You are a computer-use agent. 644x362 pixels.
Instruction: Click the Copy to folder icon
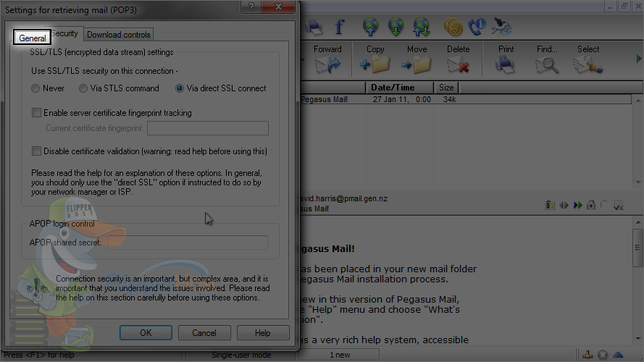click(x=375, y=65)
